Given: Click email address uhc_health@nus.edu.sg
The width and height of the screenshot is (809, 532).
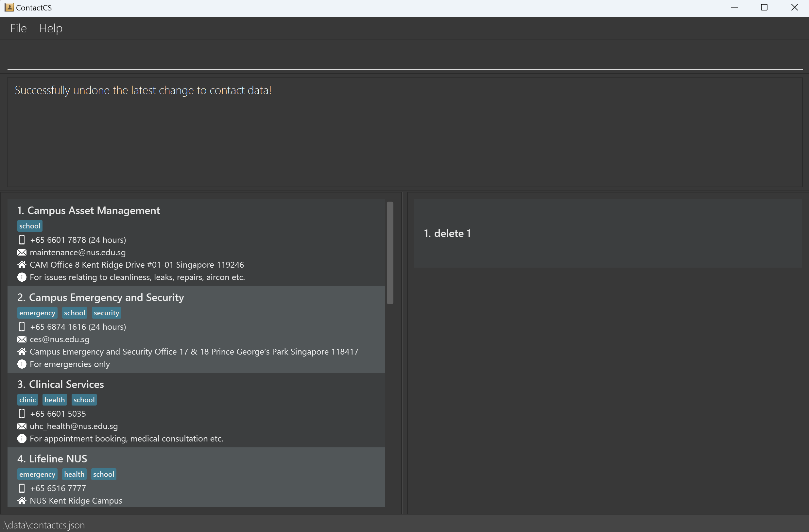Looking at the screenshot, I should click(74, 426).
